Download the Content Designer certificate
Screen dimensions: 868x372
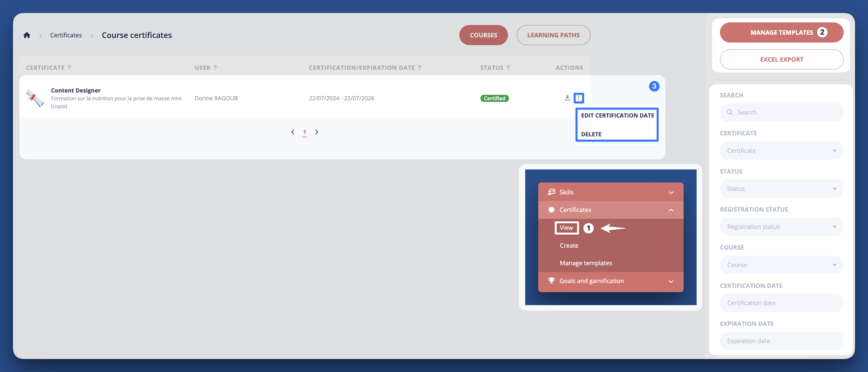(x=567, y=98)
